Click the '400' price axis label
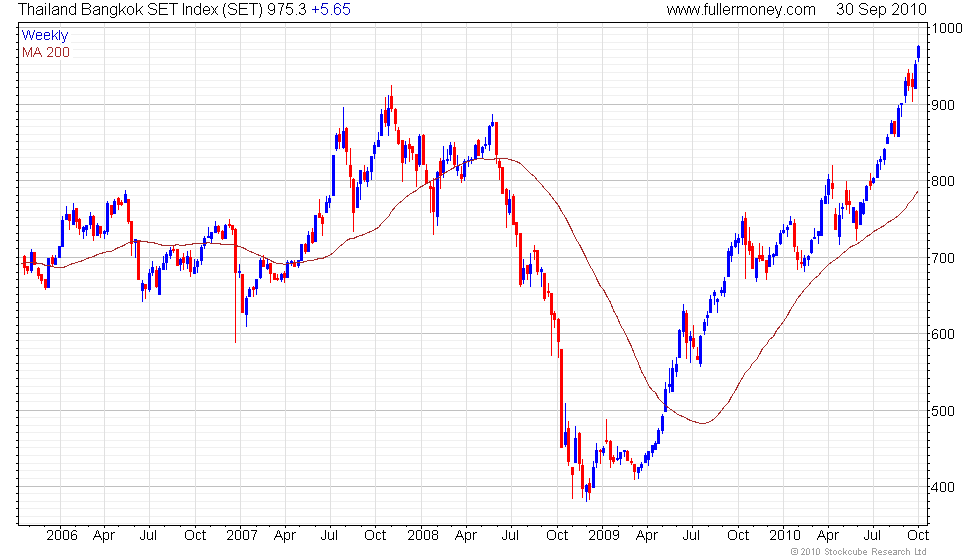This screenshot has width=980, height=560. pos(943,487)
